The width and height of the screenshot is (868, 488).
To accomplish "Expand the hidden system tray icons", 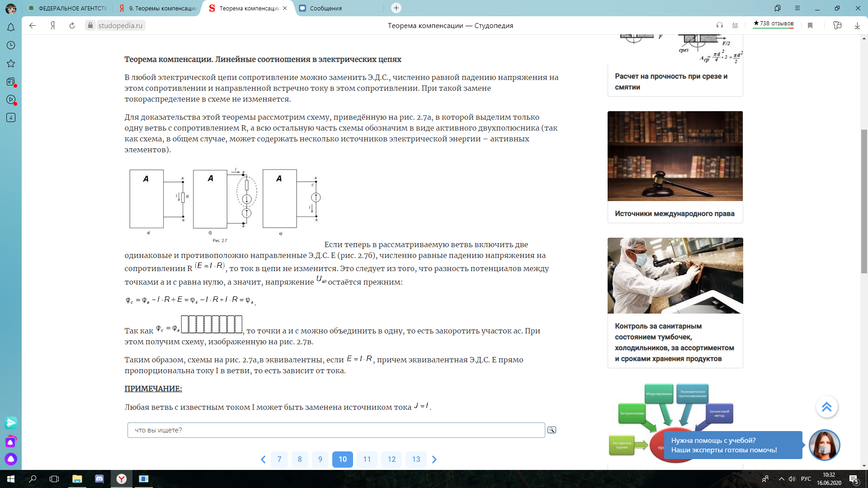I will coord(781,479).
